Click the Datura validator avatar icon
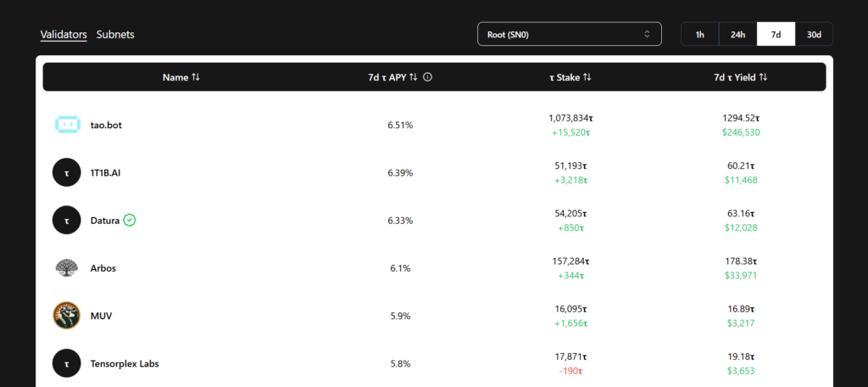Image resolution: width=868 pixels, height=387 pixels. point(67,220)
